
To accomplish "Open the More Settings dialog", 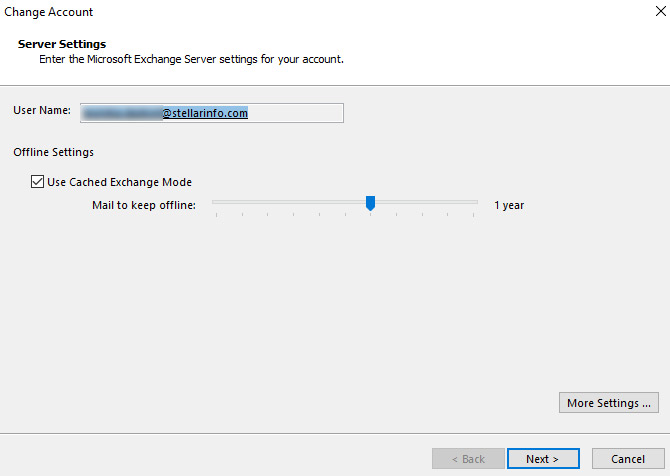I will point(609,403).
